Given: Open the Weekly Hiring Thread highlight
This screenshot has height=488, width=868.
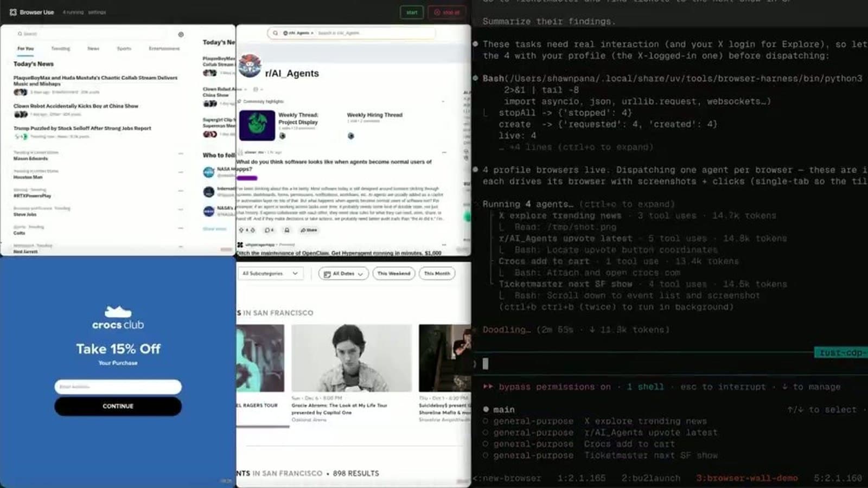Looking at the screenshot, I should 374,115.
